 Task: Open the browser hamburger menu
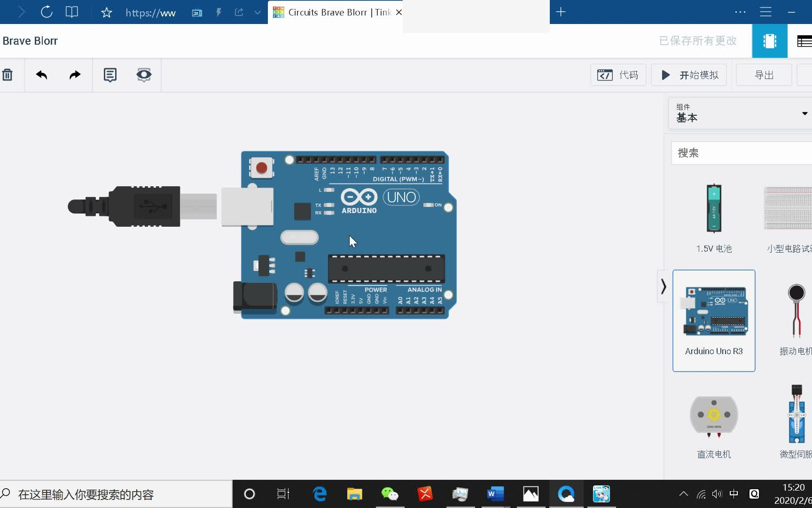pyautogui.click(x=765, y=12)
